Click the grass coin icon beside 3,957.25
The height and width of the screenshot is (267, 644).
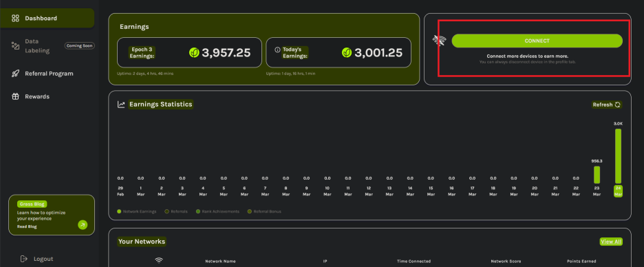pos(194,52)
